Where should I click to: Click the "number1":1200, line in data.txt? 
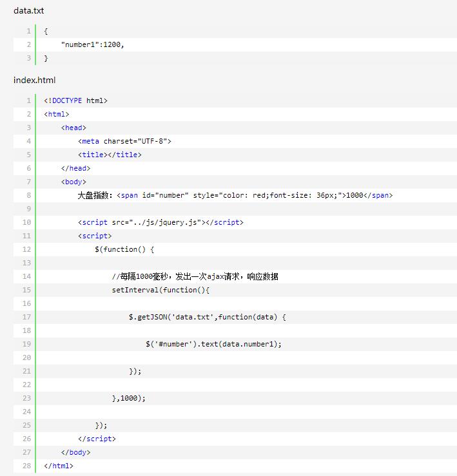[92, 44]
